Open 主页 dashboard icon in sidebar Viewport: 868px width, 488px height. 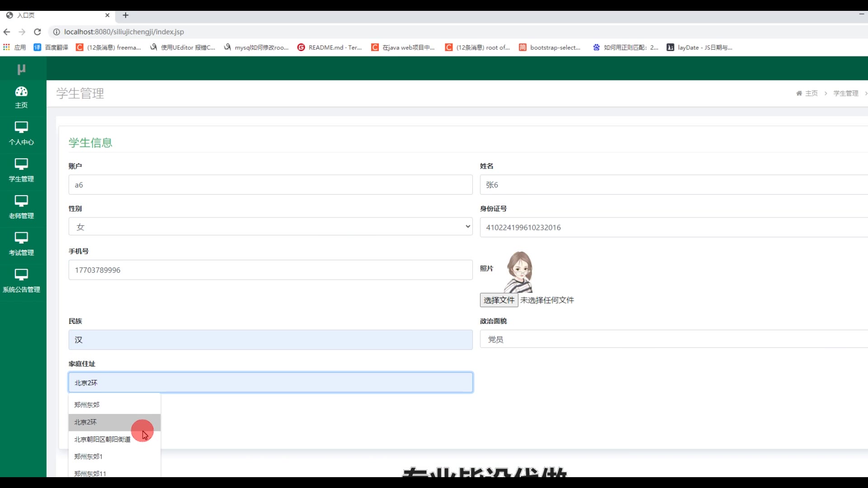point(21,92)
